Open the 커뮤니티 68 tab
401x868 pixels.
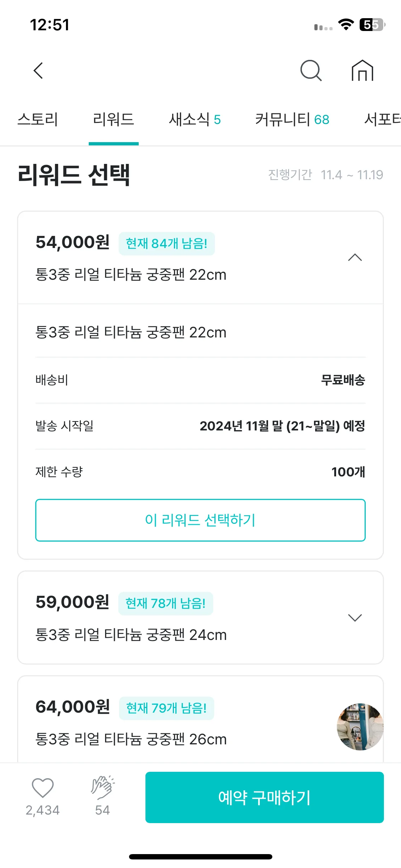pyautogui.click(x=292, y=119)
